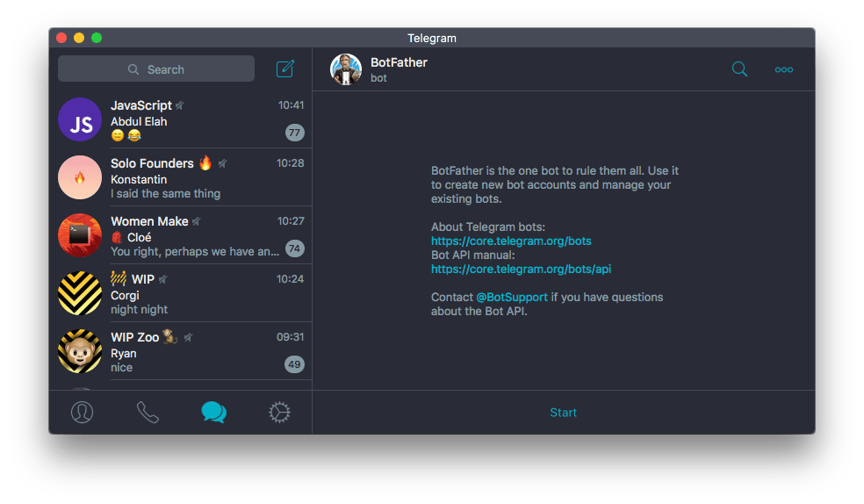Click the Telegram window title
Image resolution: width=864 pixels, height=504 pixels.
[432, 38]
